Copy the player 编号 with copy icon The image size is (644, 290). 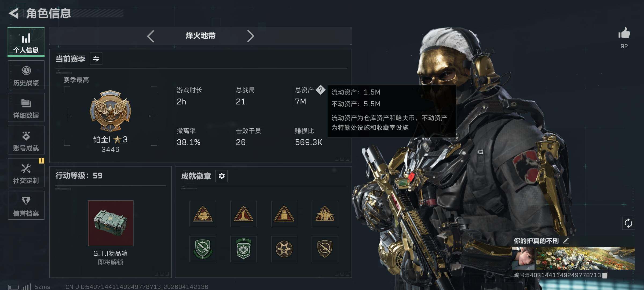605,275
